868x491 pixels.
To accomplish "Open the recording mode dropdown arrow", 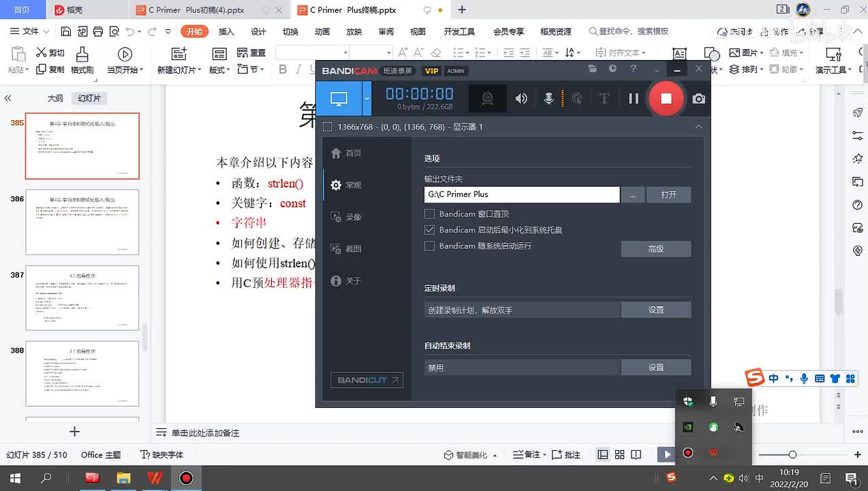I will click(367, 98).
